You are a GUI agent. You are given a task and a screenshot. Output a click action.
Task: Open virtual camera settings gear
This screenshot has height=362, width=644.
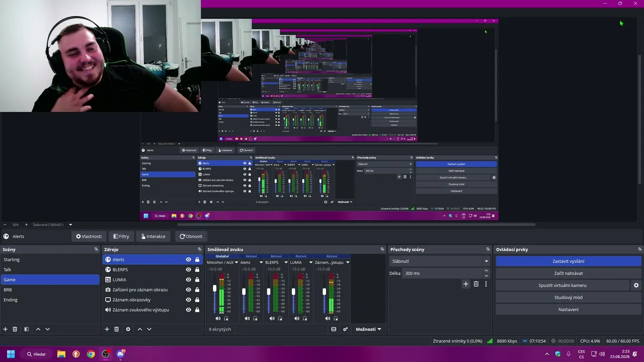click(x=636, y=286)
